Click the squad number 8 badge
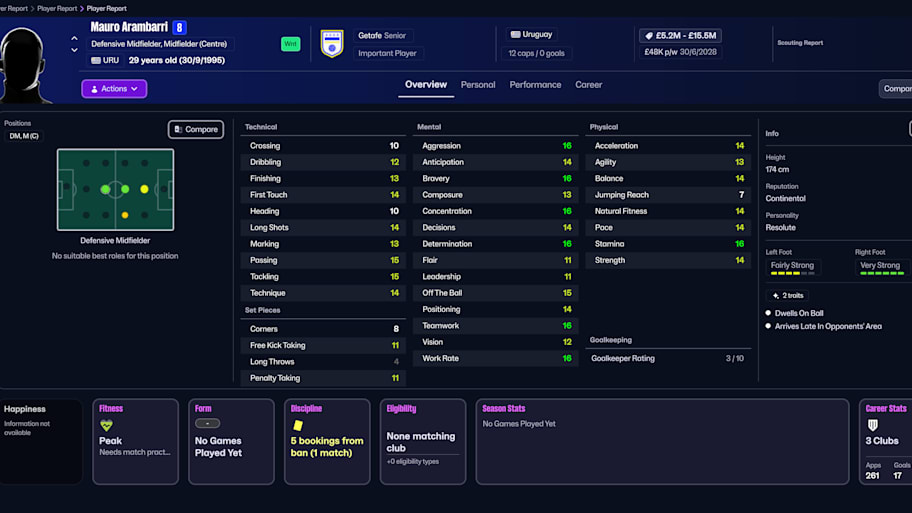This screenshot has height=513, width=912. point(180,27)
